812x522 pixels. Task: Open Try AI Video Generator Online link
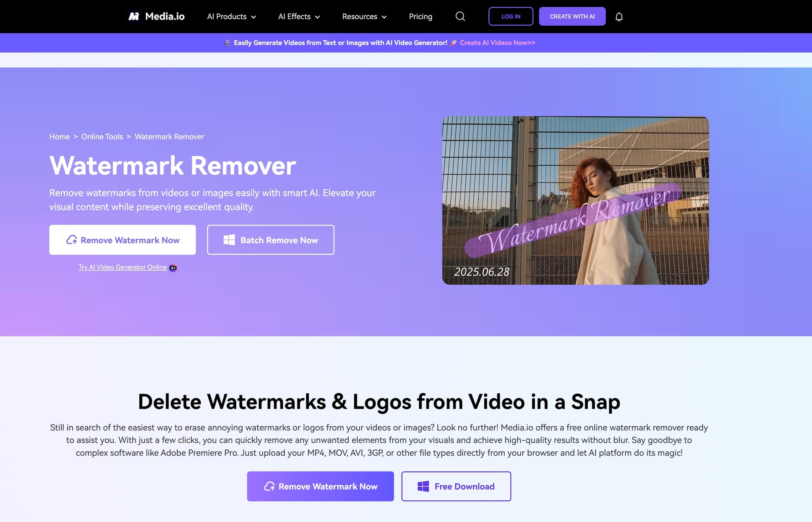click(x=122, y=267)
